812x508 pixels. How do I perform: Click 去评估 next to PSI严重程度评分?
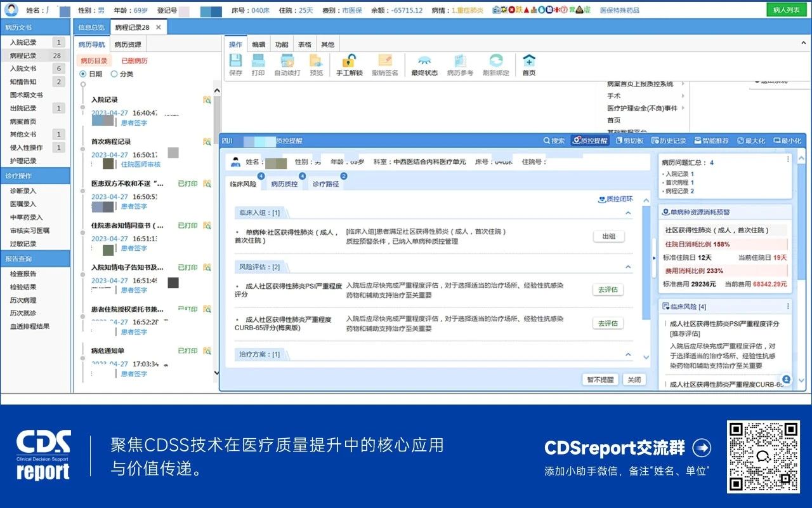608,290
